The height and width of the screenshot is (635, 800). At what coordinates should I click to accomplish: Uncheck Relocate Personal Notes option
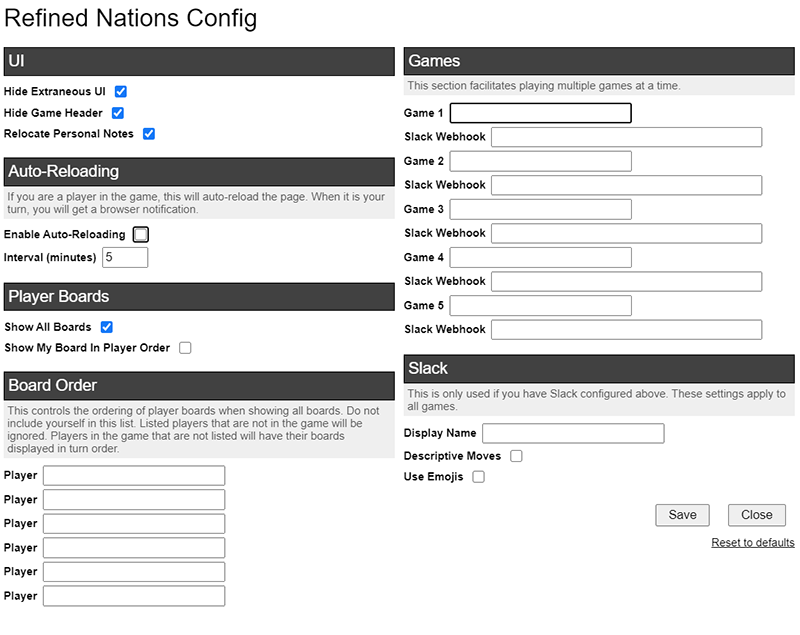tap(149, 134)
